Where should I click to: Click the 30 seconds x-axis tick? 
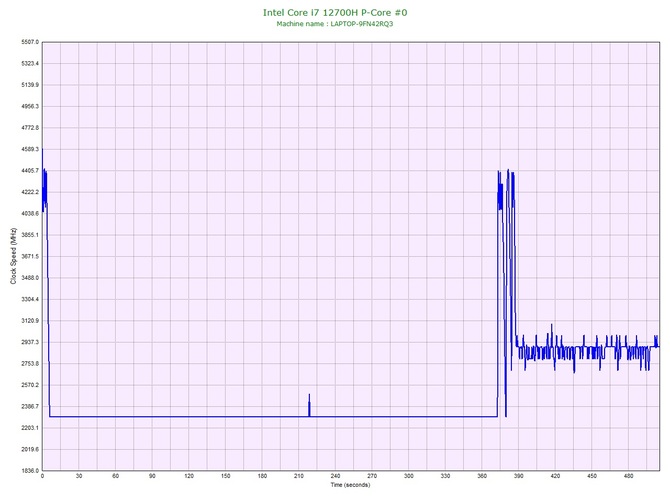click(x=79, y=476)
